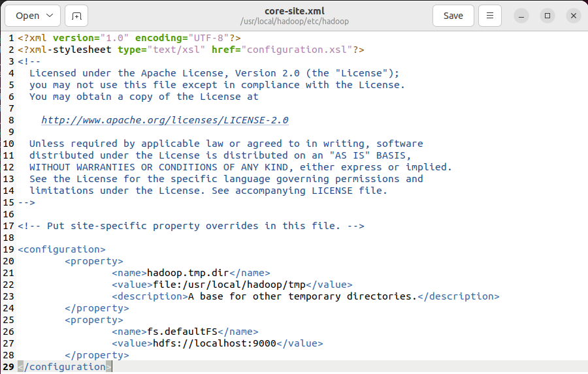Open the hamburger menu

pyautogui.click(x=490, y=16)
